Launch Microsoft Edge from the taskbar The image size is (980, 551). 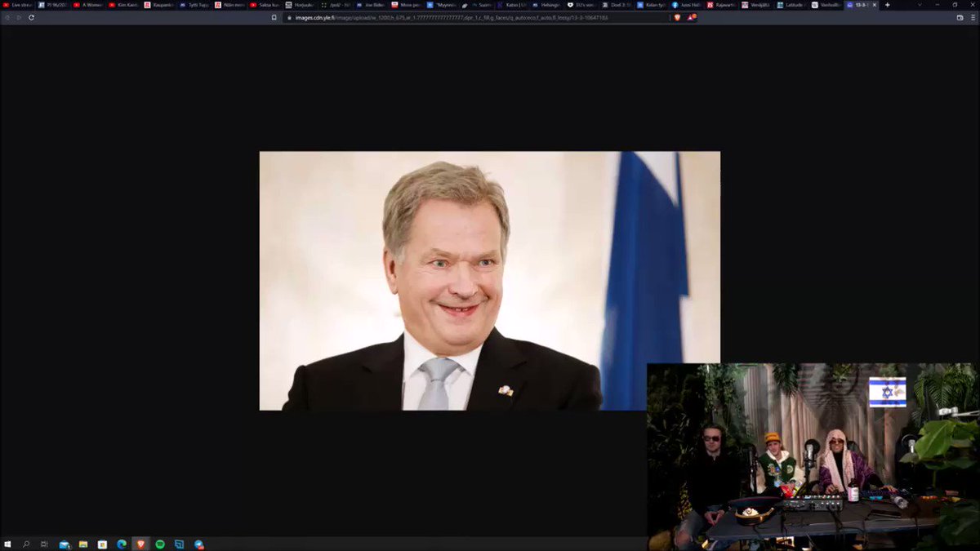[121, 544]
